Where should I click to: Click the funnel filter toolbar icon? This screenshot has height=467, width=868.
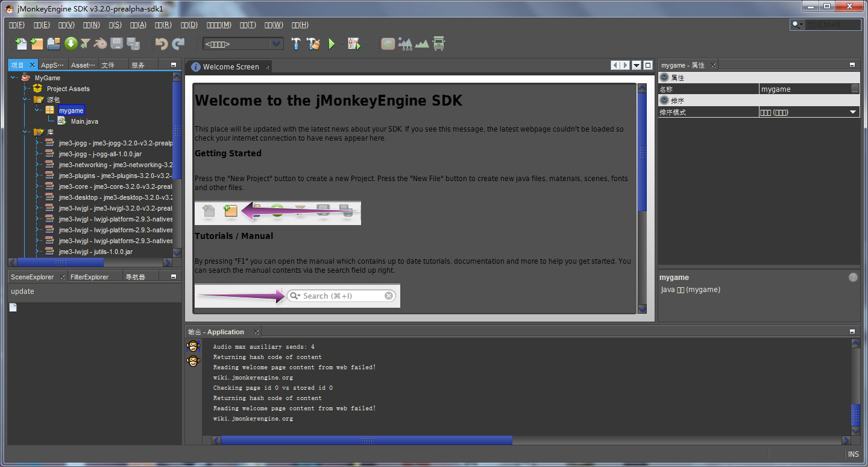tap(86, 43)
